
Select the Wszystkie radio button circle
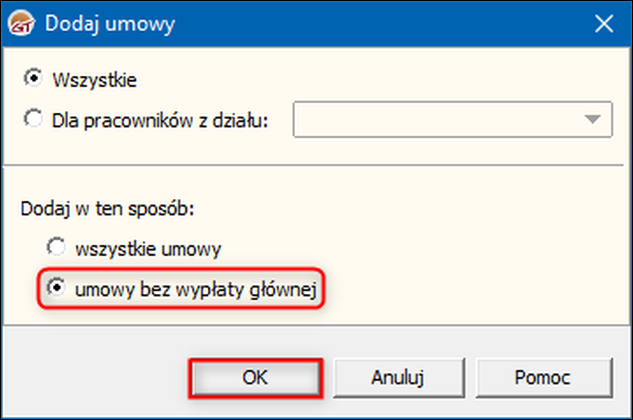click(x=32, y=77)
